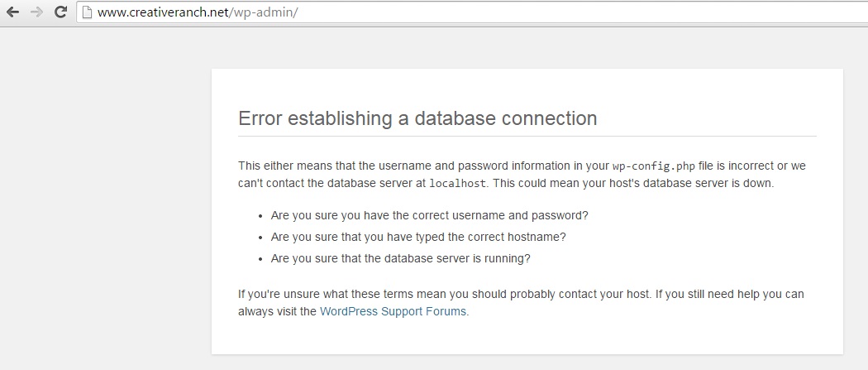Focus the address bar showing creativeranch.net
Screen dimensions: 868x370
[x=472, y=12]
